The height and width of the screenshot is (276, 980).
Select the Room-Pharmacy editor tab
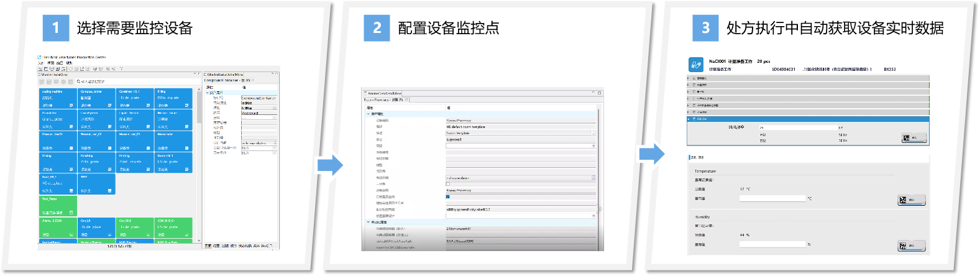point(383,99)
